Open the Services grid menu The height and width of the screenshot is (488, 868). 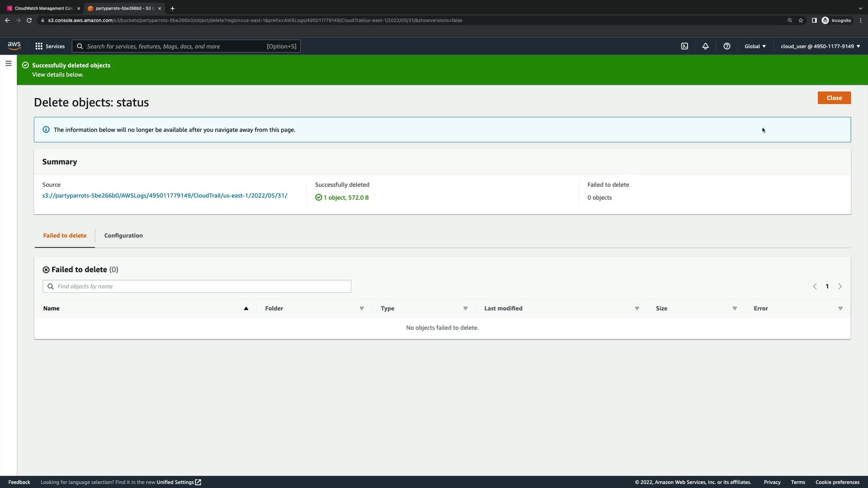(x=50, y=46)
